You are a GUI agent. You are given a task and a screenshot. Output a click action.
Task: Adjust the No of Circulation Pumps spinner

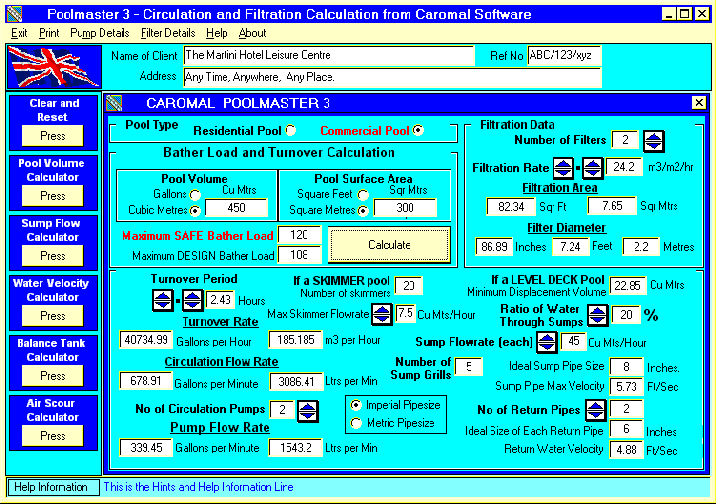pos(307,410)
